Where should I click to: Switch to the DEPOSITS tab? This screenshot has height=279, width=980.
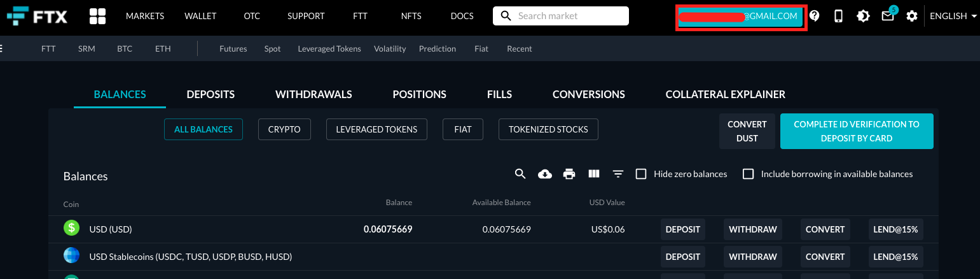coord(210,94)
